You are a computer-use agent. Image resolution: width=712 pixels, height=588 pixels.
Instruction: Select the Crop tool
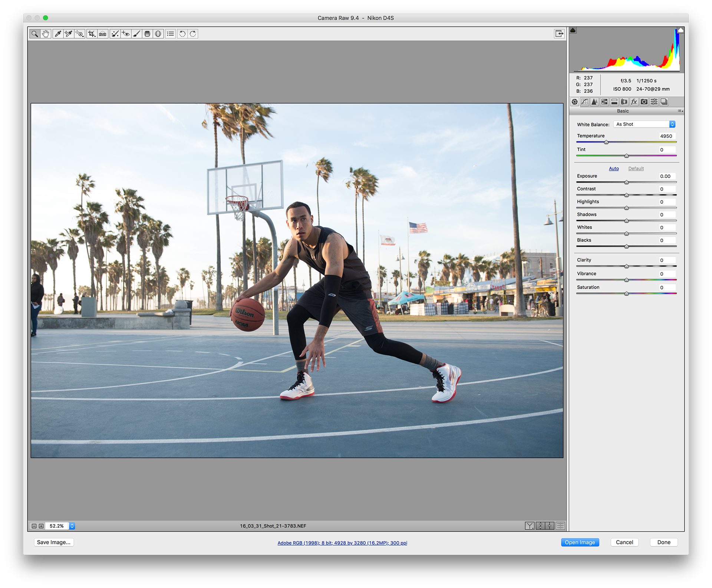click(92, 34)
